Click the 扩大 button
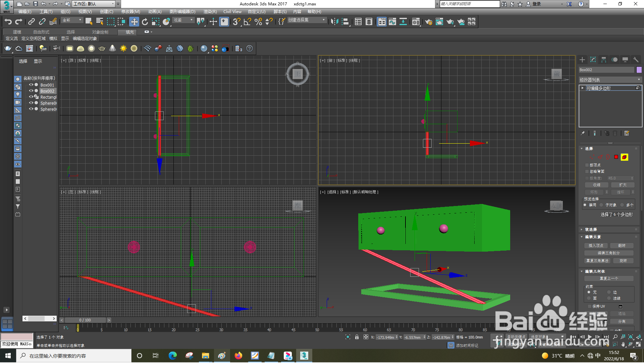 pos(623,185)
